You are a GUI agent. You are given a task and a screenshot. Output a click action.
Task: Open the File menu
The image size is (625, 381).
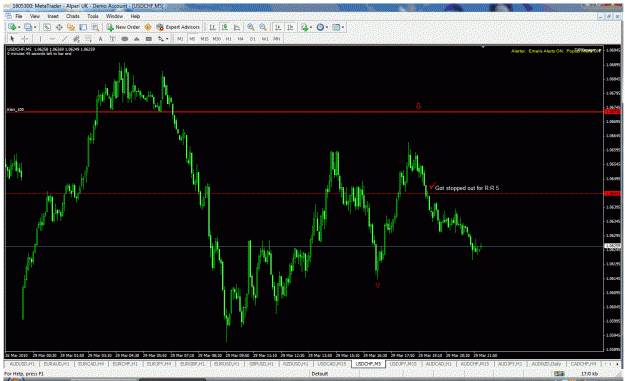pyautogui.click(x=19, y=16)
